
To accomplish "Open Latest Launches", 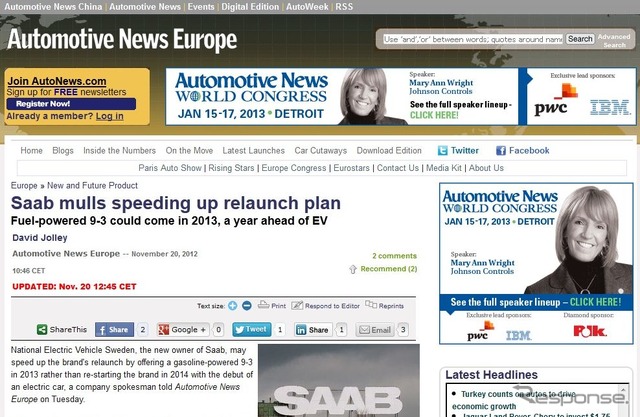I will (x=253, y=151).
